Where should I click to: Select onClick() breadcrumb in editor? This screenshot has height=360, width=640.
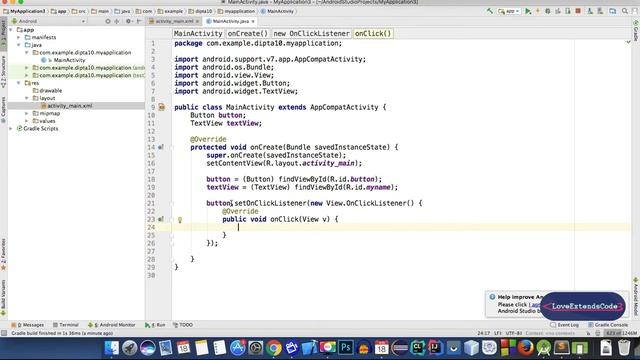[x=373, y=33]
